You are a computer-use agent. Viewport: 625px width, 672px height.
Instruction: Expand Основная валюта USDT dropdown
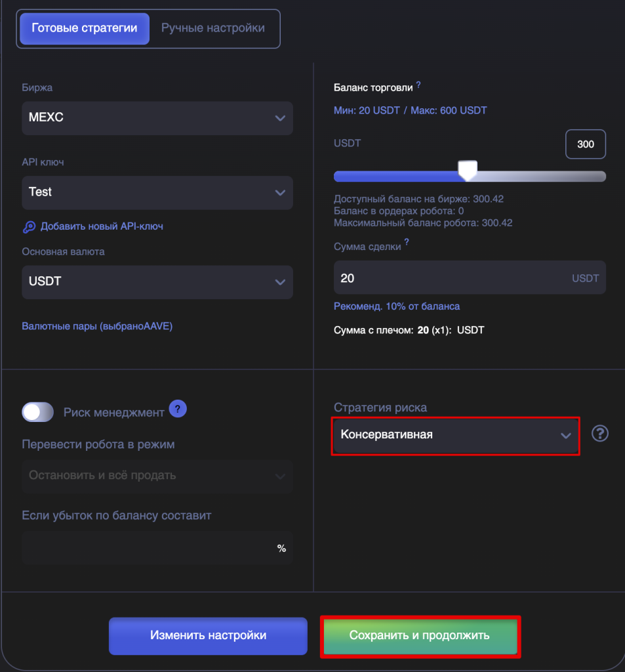point(157,282)
